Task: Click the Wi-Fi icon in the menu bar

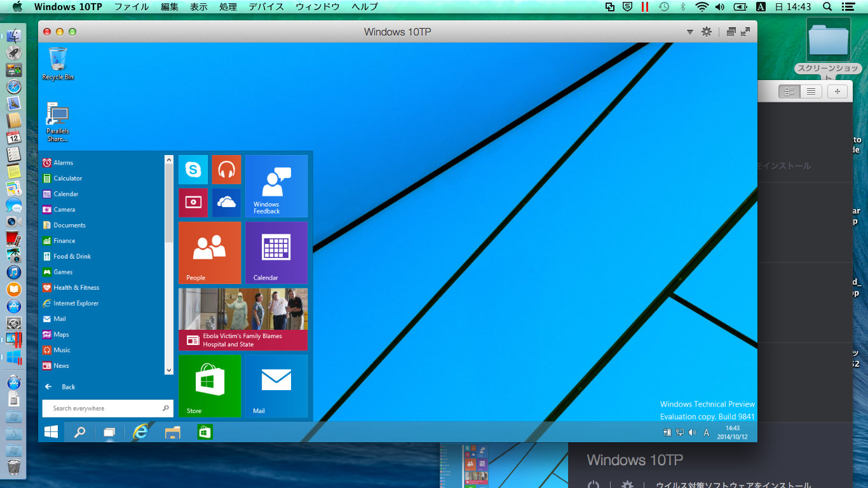Action: (x=702, y=6)
